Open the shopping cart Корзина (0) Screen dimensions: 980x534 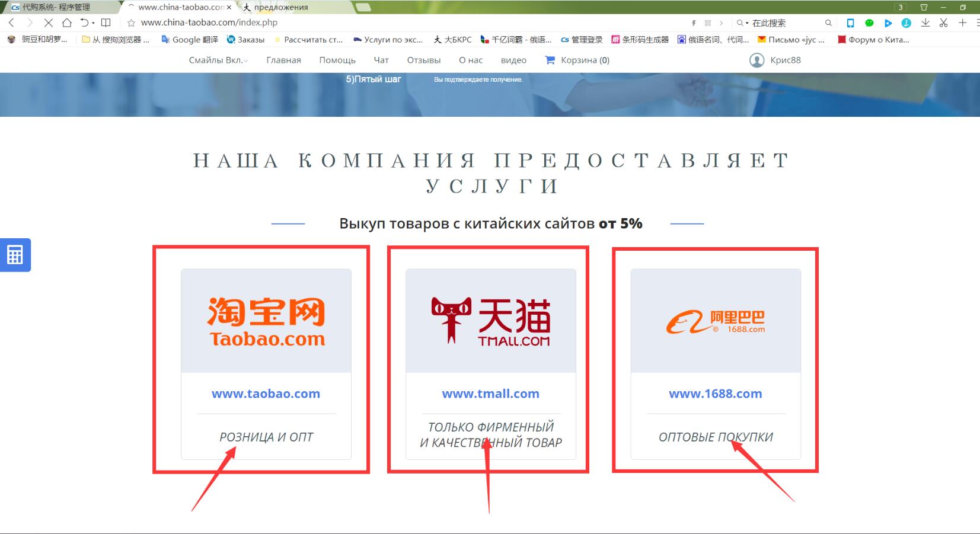click(577, 60)
